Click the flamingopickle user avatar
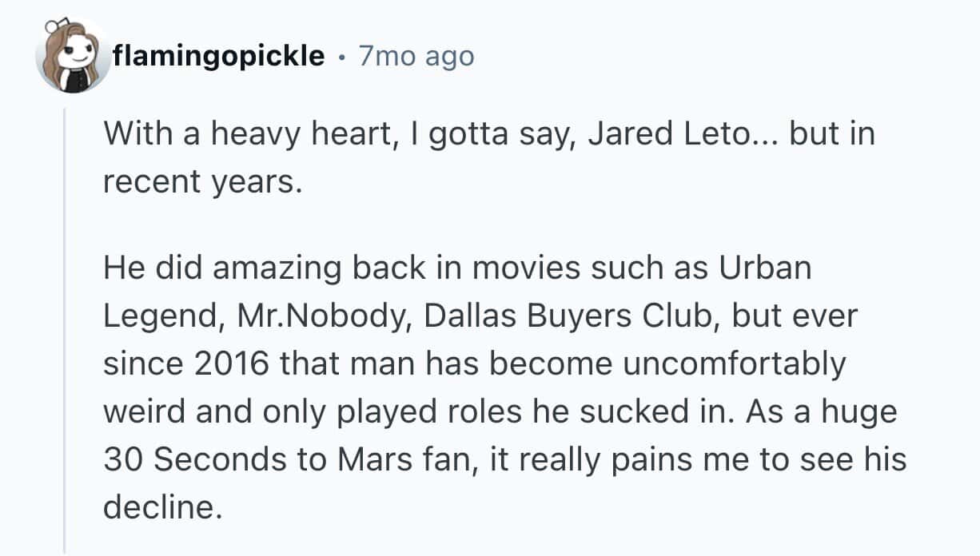This screenshot has height=556, width=980. point(74,56)
